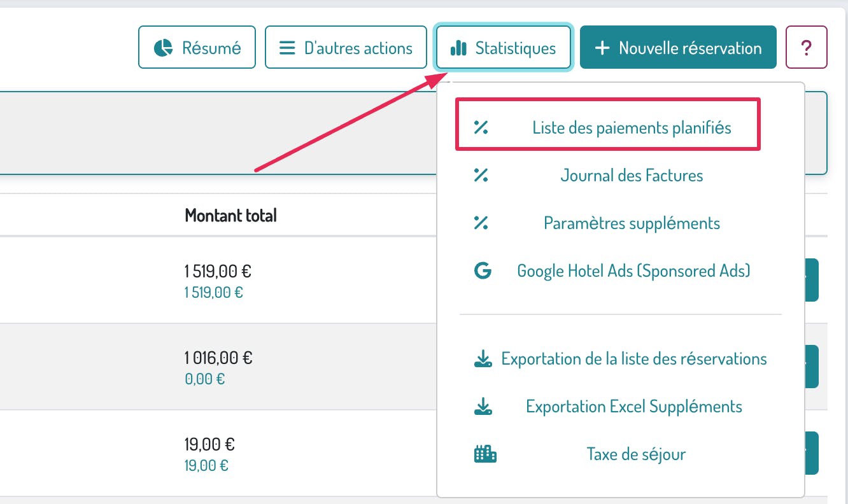The width and height of the screenshot is (848, 504).
Task: Click the Google G icon
Action: click(x=483, y=271)
